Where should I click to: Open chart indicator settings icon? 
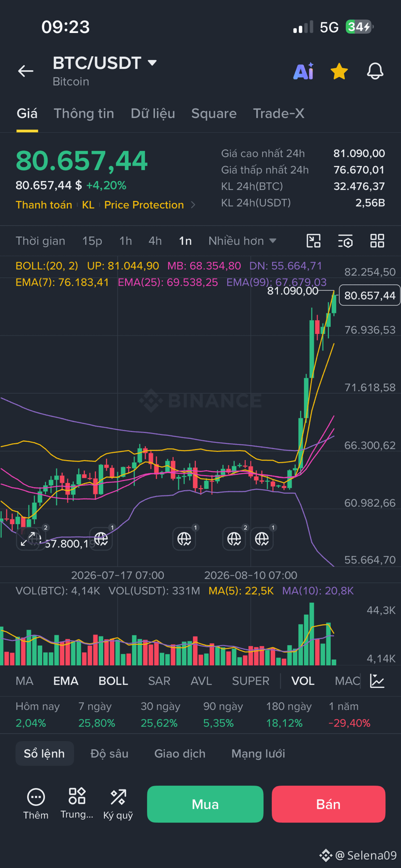[345, 241]
